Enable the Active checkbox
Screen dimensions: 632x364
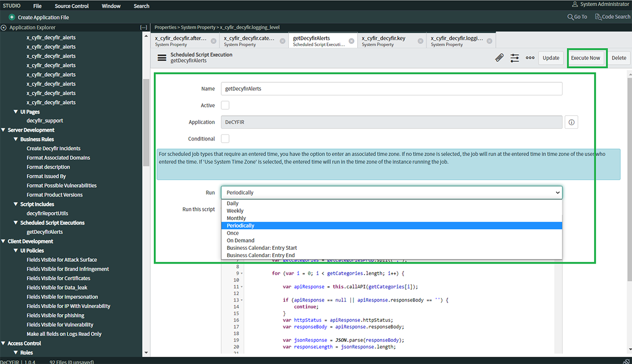[225, 105]
